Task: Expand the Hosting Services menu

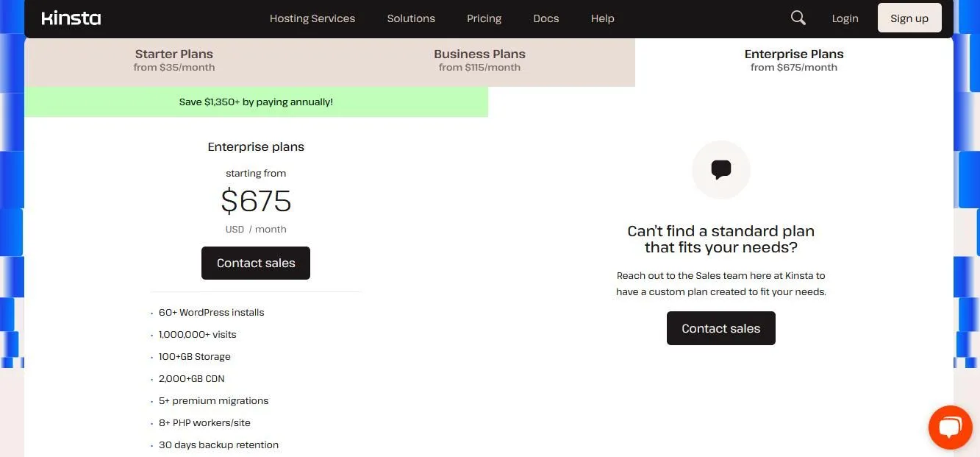Action: click(312, 18)
